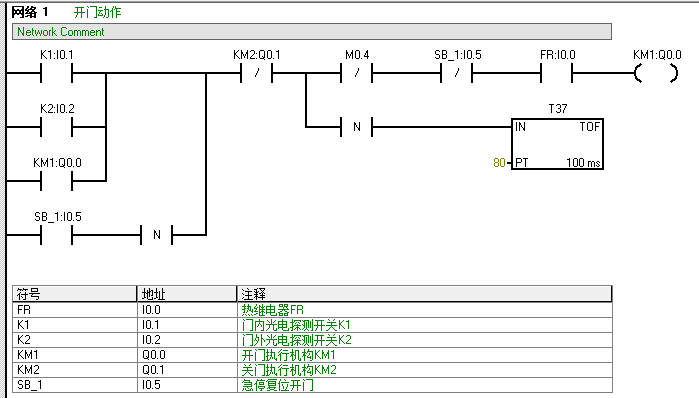The width and height of the screenshot is (699, 398).
Task: Click the comment 关门执行机构KM2
Action: pyautogui.click(x=289, y=370)
